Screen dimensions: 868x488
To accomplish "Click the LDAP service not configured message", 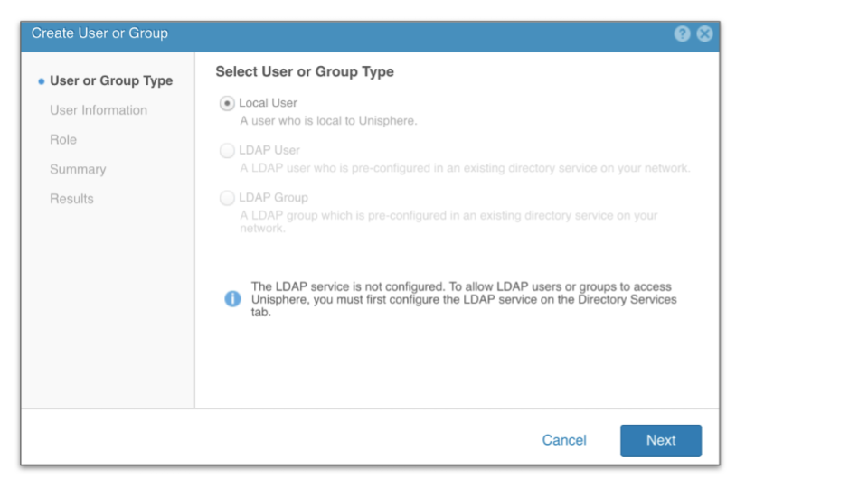I will click(x=463, y=299).
